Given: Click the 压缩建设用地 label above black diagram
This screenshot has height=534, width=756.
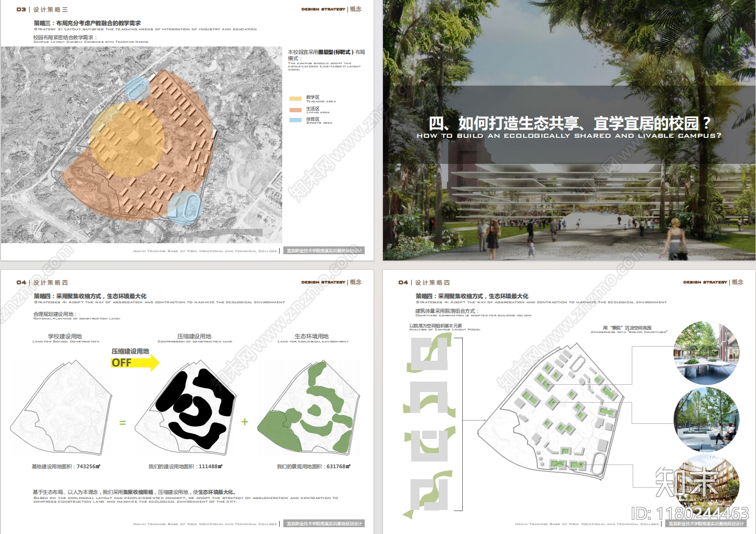Looking at the screenshot, I should tap(195, 337).
